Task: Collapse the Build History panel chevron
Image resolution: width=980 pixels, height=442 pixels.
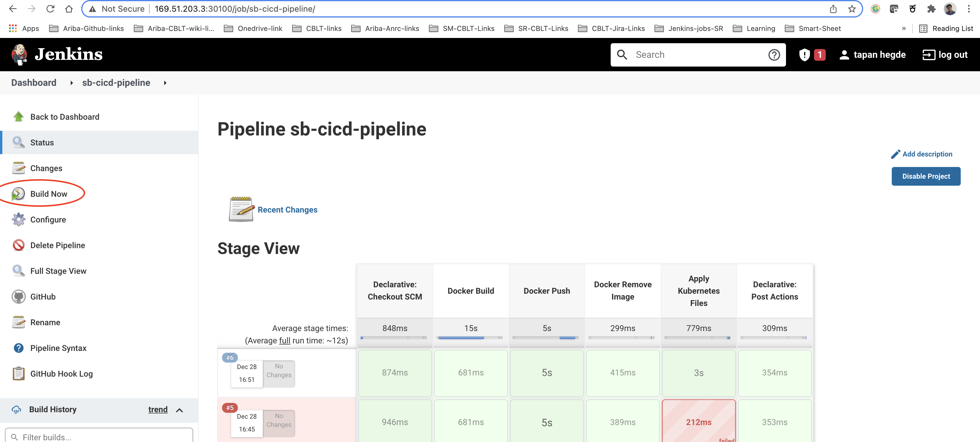Action: click(x=180, y=410)
